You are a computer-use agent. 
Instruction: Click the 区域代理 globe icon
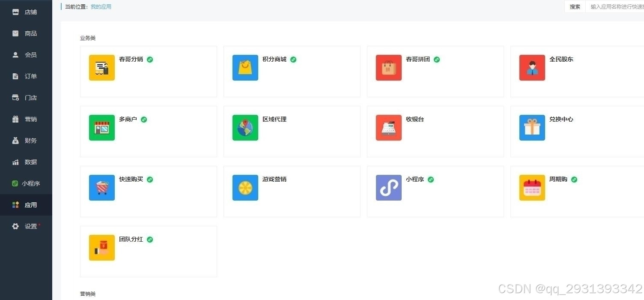(x=245, y=128)
